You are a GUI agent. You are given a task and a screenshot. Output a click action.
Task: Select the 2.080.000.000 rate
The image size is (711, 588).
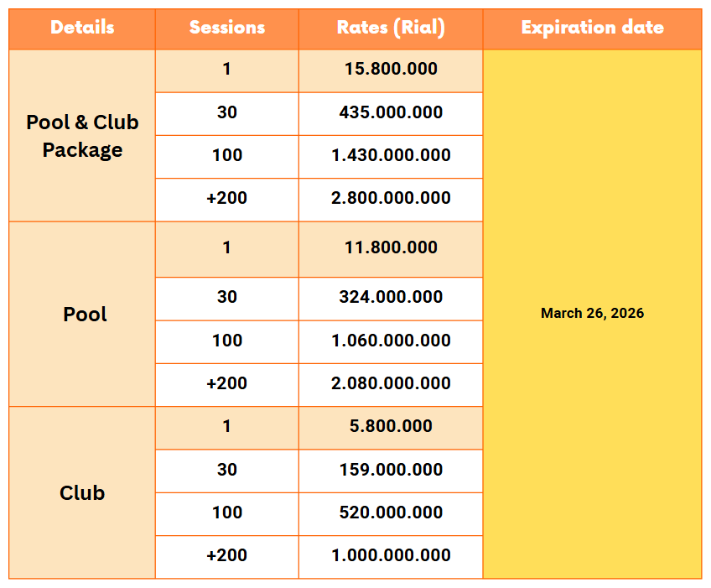(391, 383)
